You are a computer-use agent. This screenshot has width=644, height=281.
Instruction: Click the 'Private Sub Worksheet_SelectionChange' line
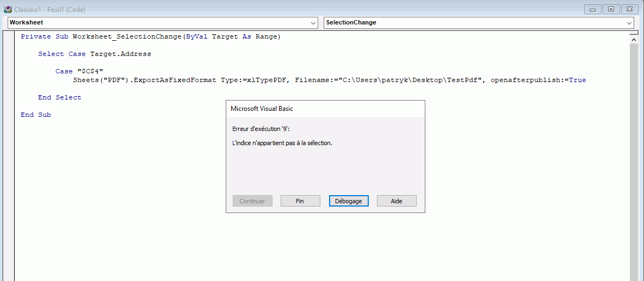tap(150, 37)
